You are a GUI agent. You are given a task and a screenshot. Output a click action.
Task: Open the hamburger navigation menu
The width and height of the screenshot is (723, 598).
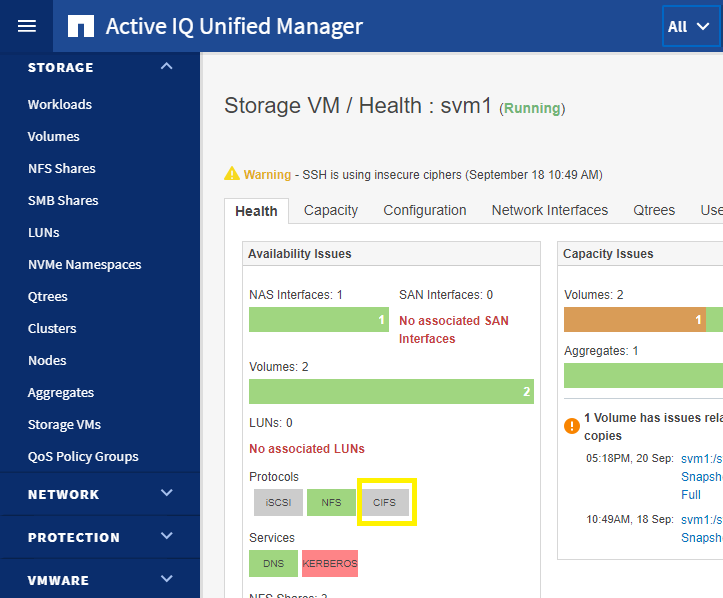tap(27, 26)
